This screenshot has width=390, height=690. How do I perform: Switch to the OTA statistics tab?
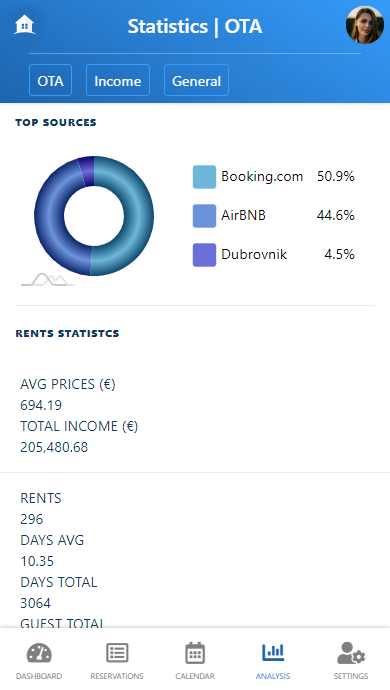tap(50, 80)
